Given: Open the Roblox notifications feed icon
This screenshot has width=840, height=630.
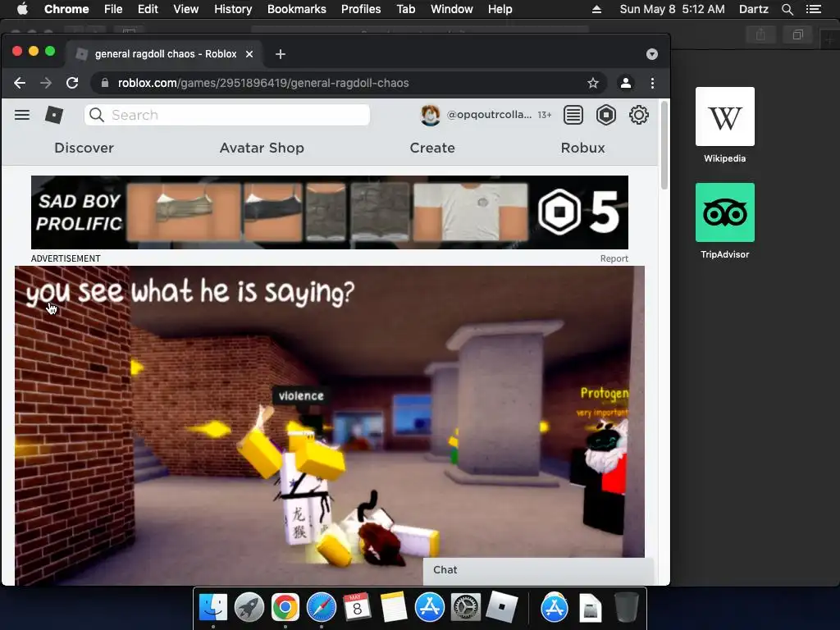Looking at the screenshot, I should click(x=573, y=115).
